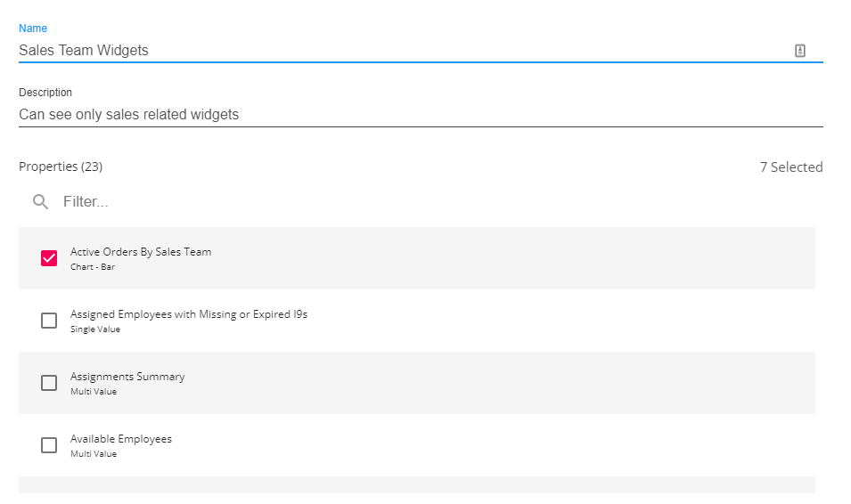Click the magnifier search icon beside Filter
This screenshot has width=851, height=504.
[40, 202]
